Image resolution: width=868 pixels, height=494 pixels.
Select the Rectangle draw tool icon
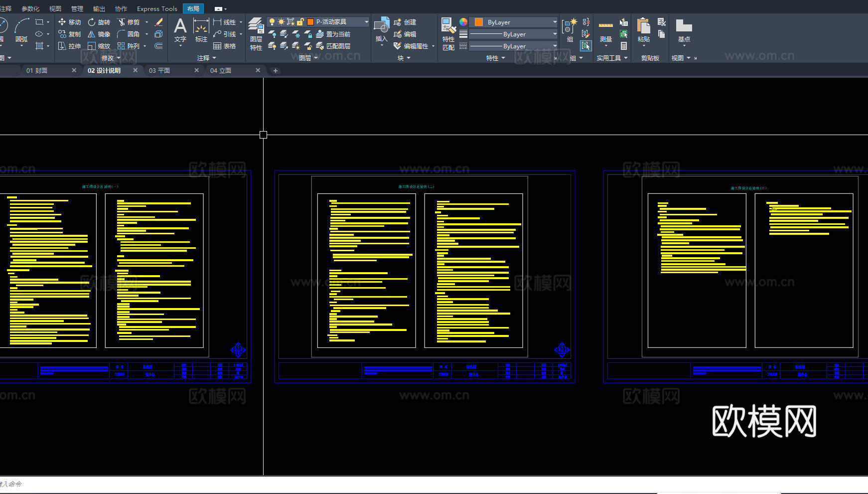tap(39, 22)
